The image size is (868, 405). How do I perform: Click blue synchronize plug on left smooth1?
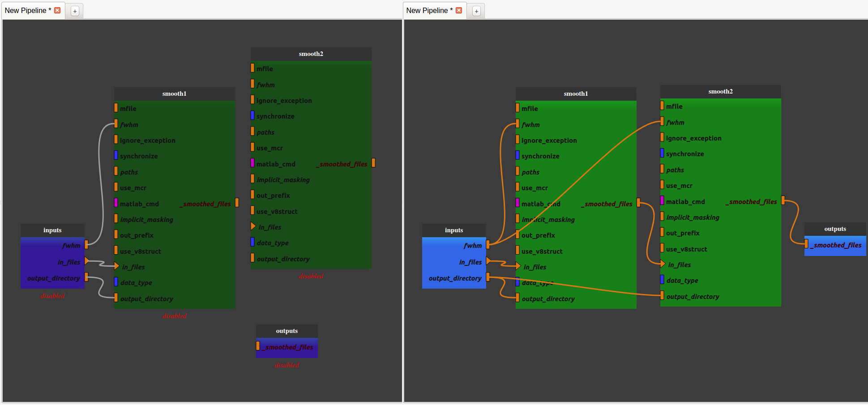(x=116, y=155)
